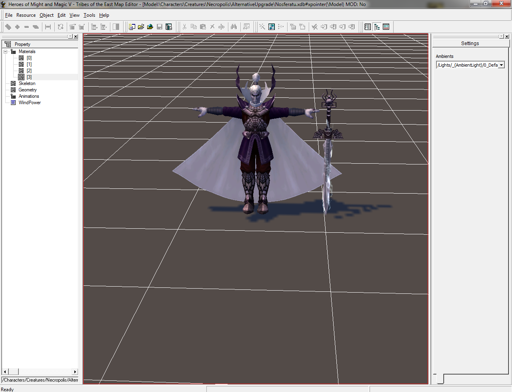Click the scissors-arrow icon after the page icons
This screenshot has width=512, height=392.
click(x=314, y=27)
